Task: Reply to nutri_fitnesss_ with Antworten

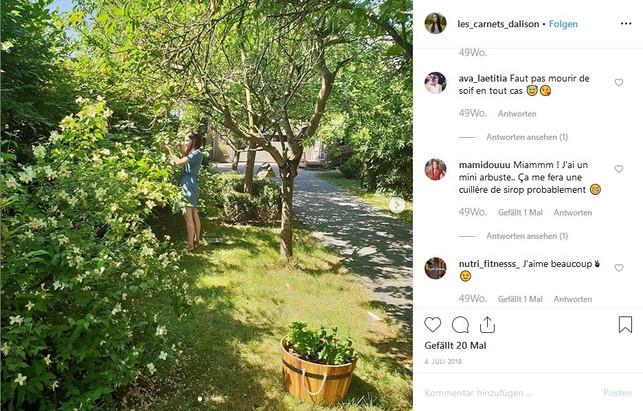Action: click(x=572, y=299)
